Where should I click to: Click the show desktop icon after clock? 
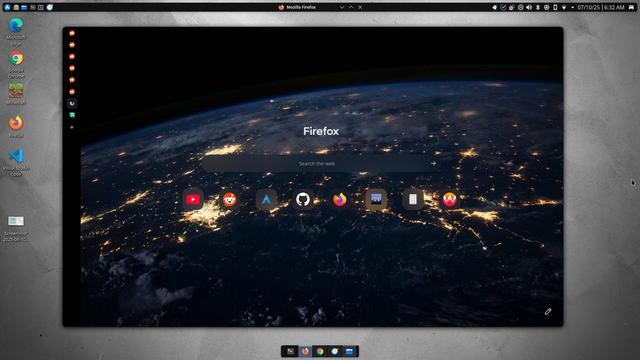click(x=631, y=7)
